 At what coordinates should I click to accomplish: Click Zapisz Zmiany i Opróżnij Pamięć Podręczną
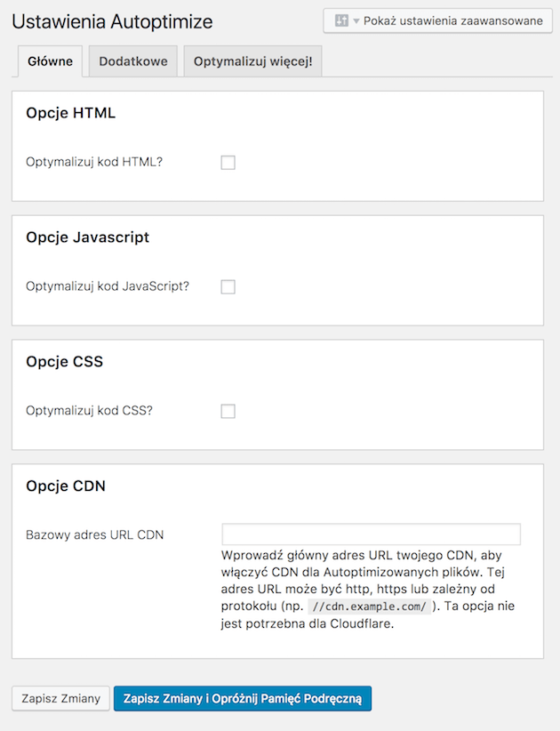click(x=243, y=698)
